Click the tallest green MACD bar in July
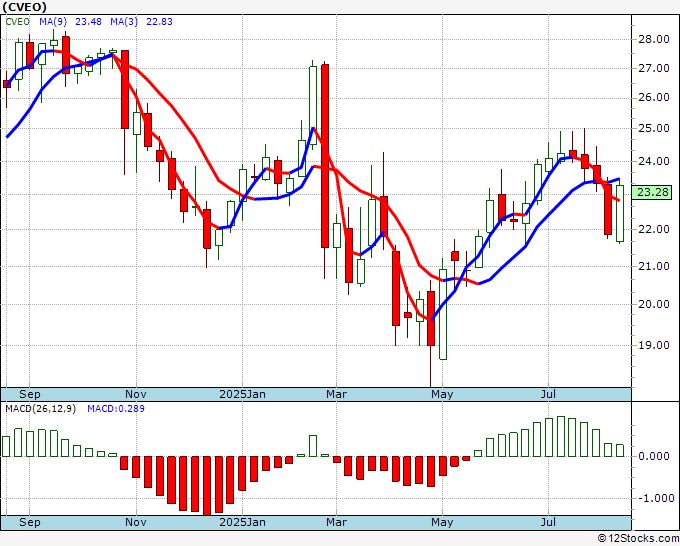The height and width of the screenshot is (546, 680). click(x=561, y=436)
